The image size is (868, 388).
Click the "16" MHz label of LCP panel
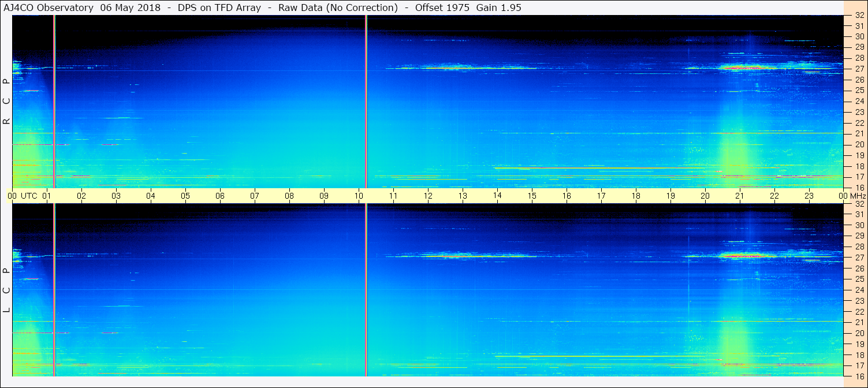click(859, 376)
